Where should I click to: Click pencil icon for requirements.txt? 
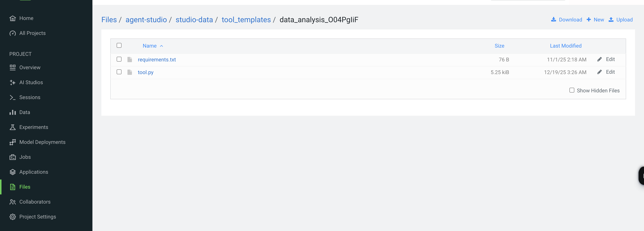click(x=599, y=59)
